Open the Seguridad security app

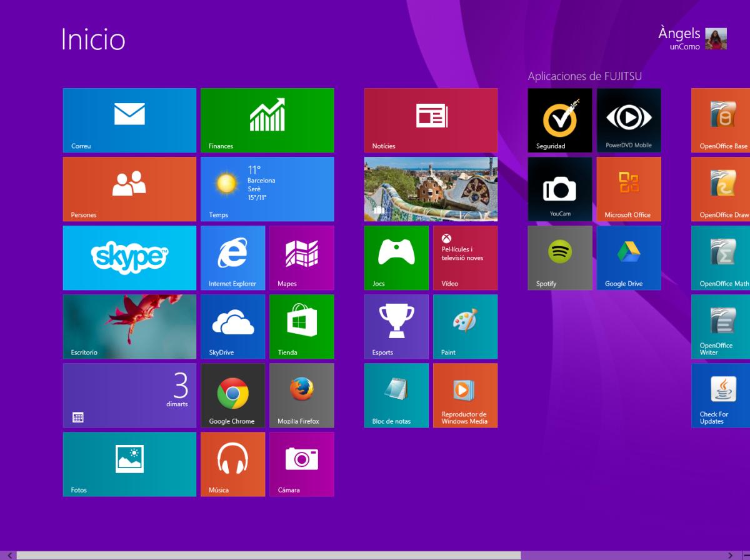[560, 120]
